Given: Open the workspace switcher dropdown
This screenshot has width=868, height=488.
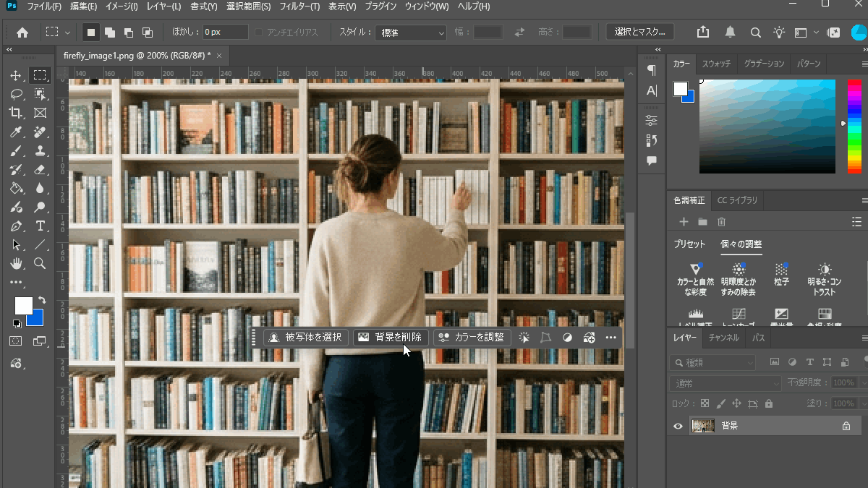Looking at the screenshot, I should [x=805, y=32].
